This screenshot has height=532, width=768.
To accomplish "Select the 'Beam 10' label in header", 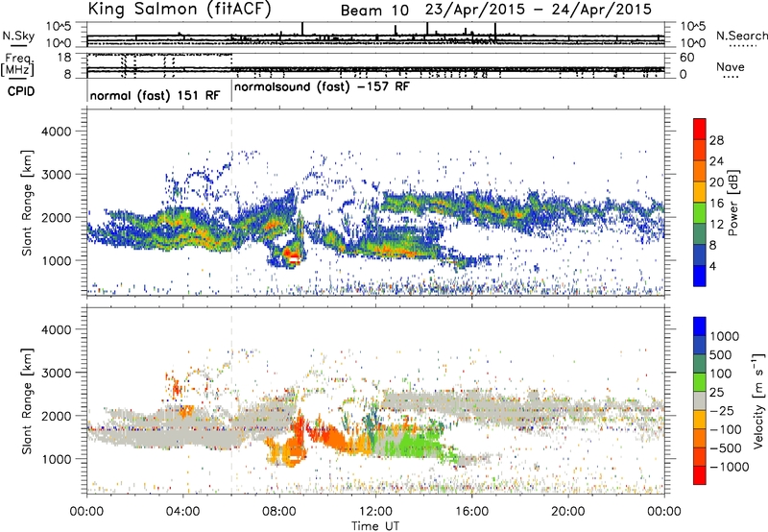I will 374,11.
